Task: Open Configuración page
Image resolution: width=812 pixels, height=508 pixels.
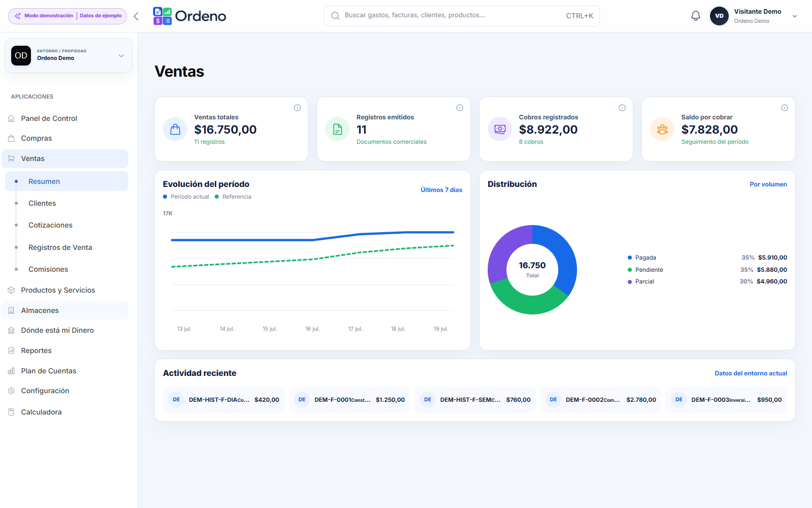Action: click(65, 391)
